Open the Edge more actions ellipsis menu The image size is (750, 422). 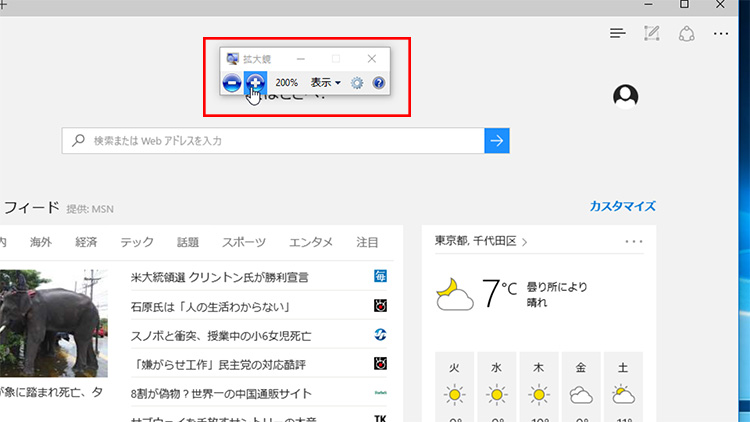(721, 33)
